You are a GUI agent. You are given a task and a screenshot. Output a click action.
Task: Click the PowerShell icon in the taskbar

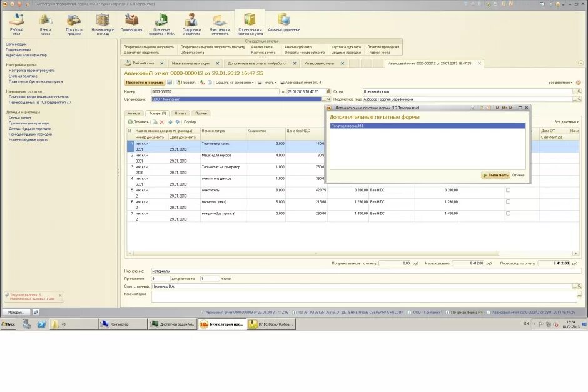click(41, 324)
